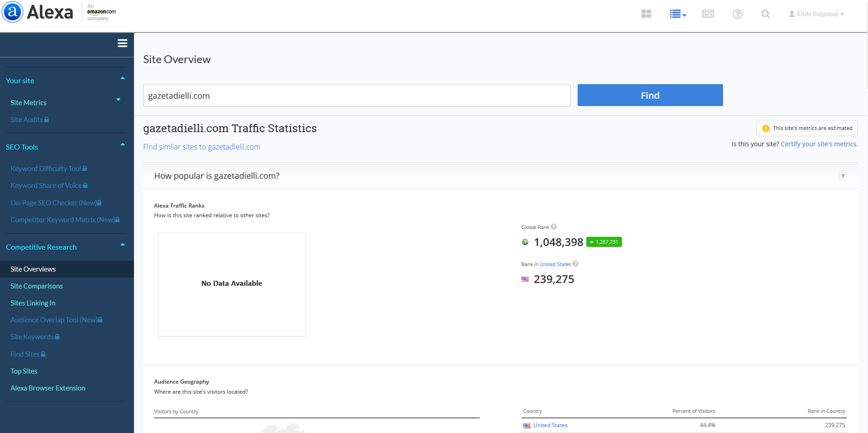Click the Percent of Visitors column header
The height and width of the screenshot is (433, 868).
pos(694,412)
